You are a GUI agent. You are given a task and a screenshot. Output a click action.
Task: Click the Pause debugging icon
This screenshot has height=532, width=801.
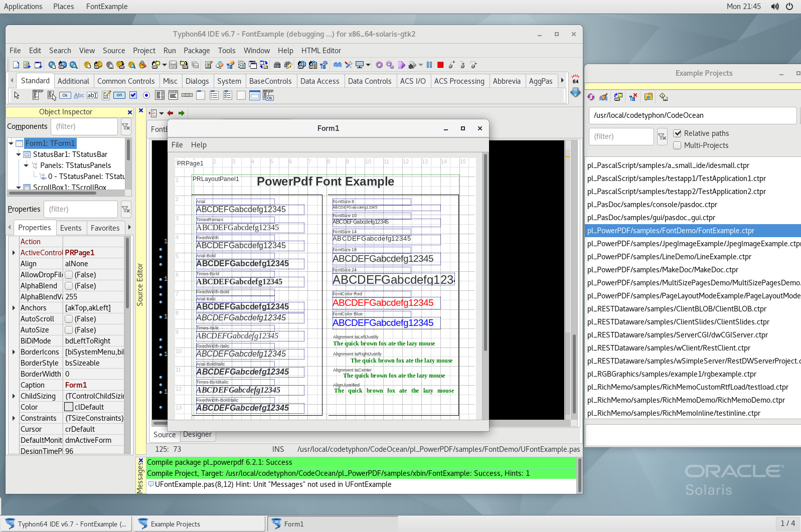[x=429, y=65]
